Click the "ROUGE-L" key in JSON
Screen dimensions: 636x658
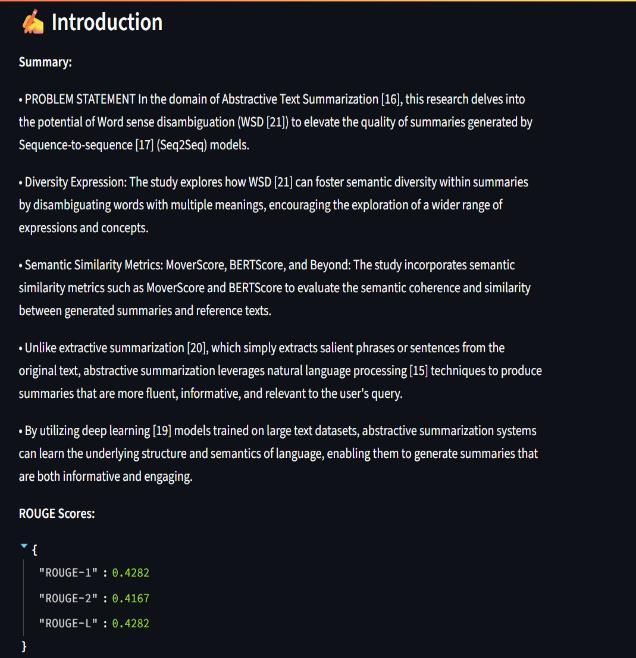coord(68,623)
